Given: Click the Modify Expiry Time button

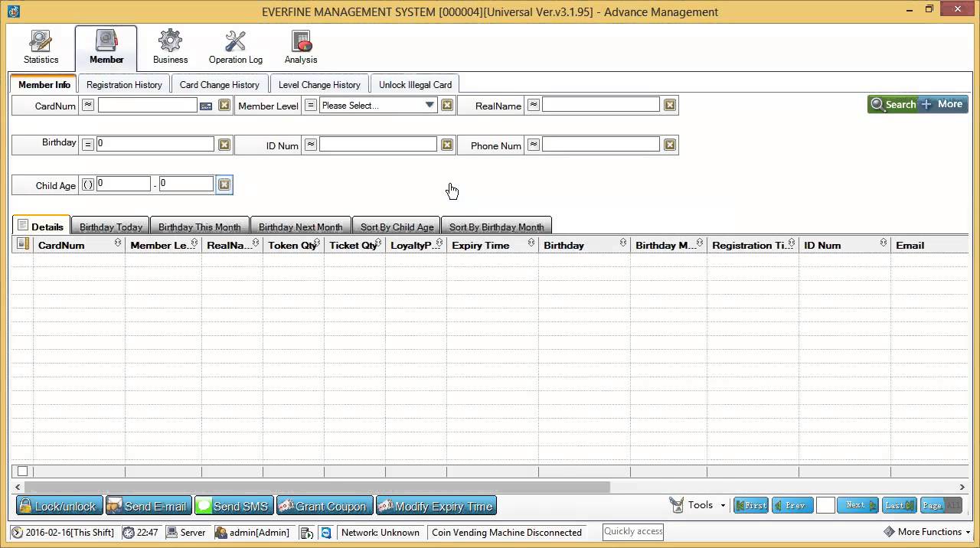Looking at the screenshot, I should 436,506.
